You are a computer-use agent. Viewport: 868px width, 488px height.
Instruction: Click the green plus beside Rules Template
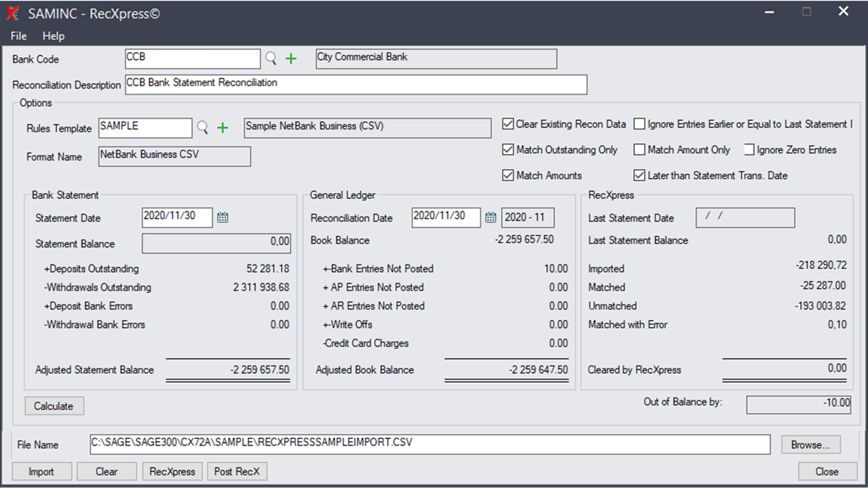pyautogui.click(x=222, y=128)
